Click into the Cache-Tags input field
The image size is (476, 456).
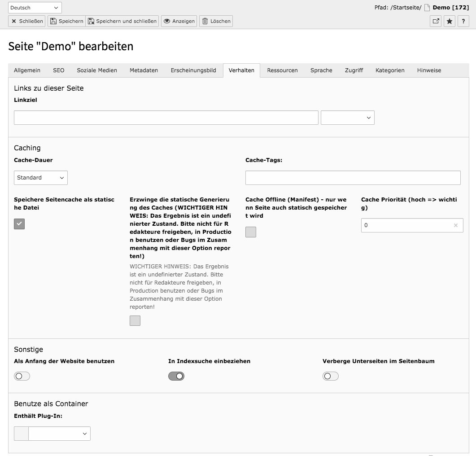click(x=353, y=178)
